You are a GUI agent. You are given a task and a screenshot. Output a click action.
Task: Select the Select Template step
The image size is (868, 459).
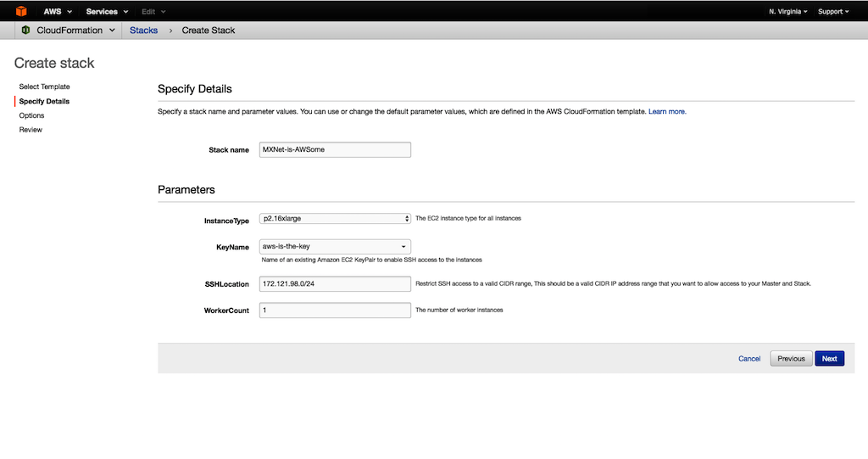tap(44, 87)
